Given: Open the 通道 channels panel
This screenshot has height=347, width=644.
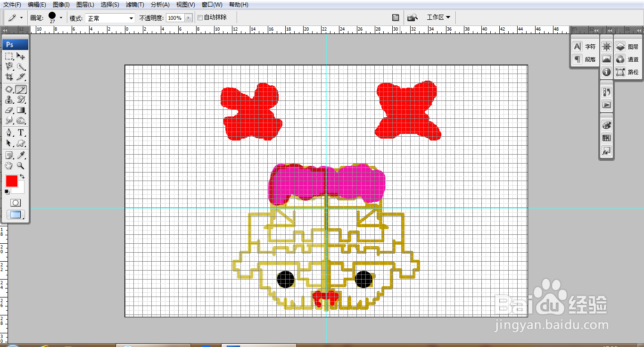Looking at the screenshot, I should click(x=627, y=59).
